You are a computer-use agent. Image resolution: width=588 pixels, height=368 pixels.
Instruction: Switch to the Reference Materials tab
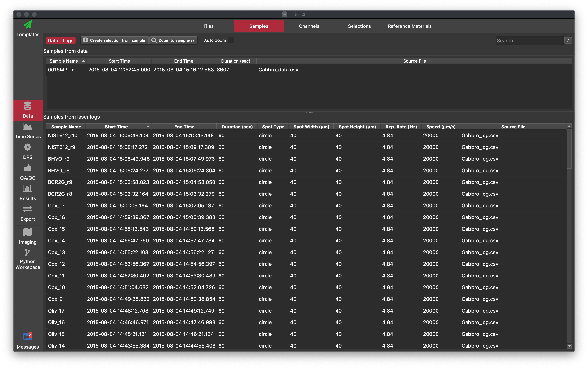tap(409, 26)
